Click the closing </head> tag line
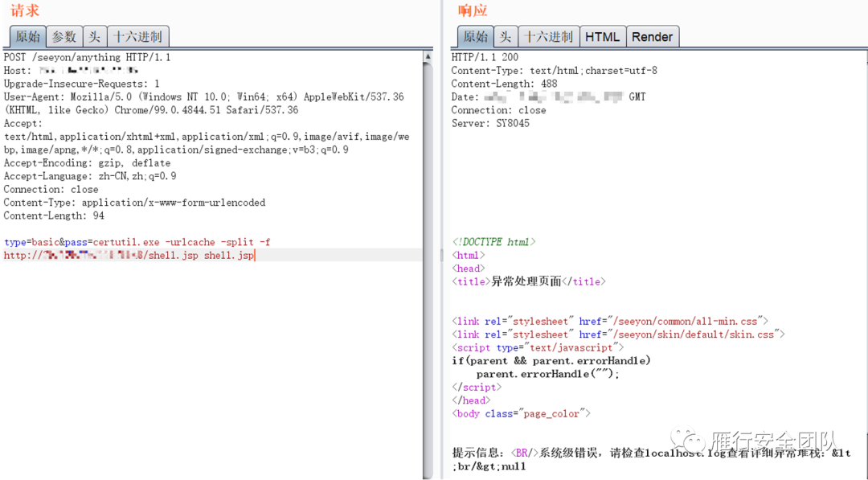 (471, 400)
